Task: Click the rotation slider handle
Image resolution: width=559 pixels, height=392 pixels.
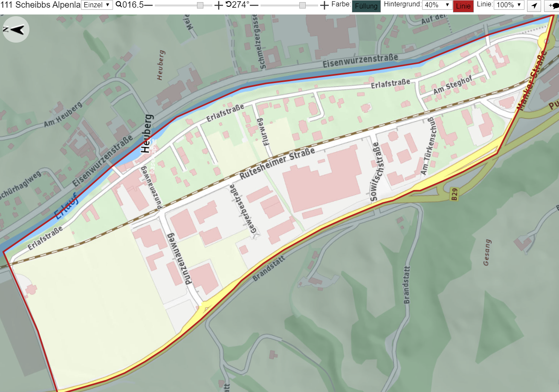Action: pos(302,6)
